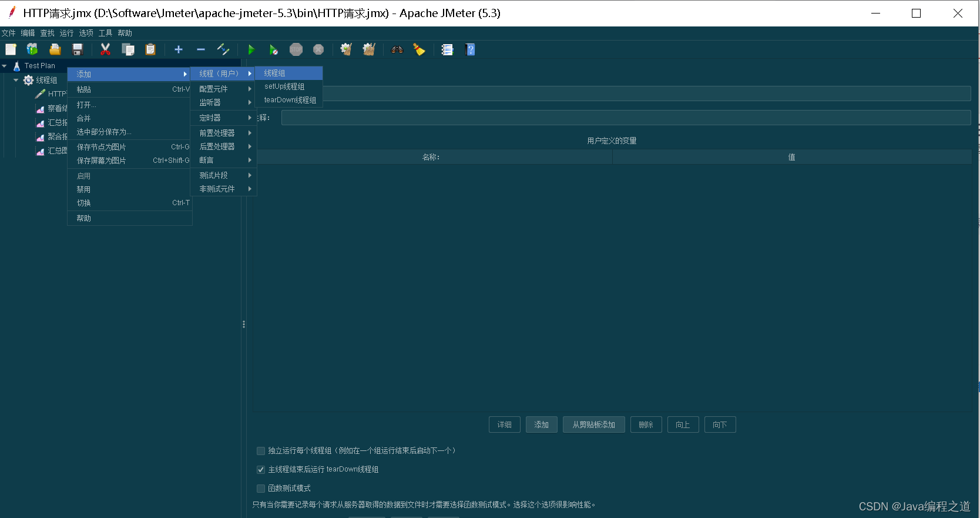The width and height of the screenshot is (980, 518).
Task: Expand 监听器 submenu
Action: [x=224, y=102]
